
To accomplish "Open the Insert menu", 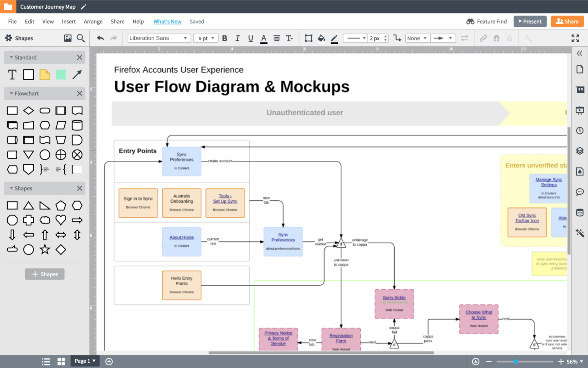I will (x=69, y=21).
